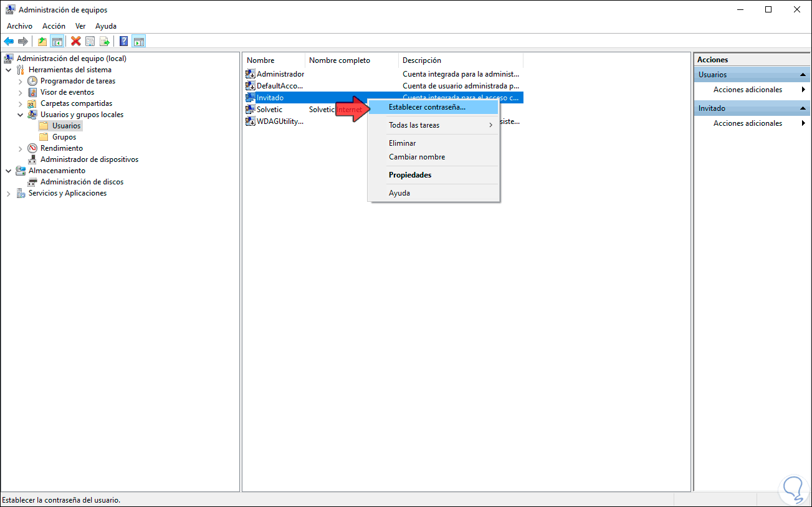This screenshot has height=507, width=812.
Task: Click the WDAGUtility... user account icon
Action: point(251,121)
